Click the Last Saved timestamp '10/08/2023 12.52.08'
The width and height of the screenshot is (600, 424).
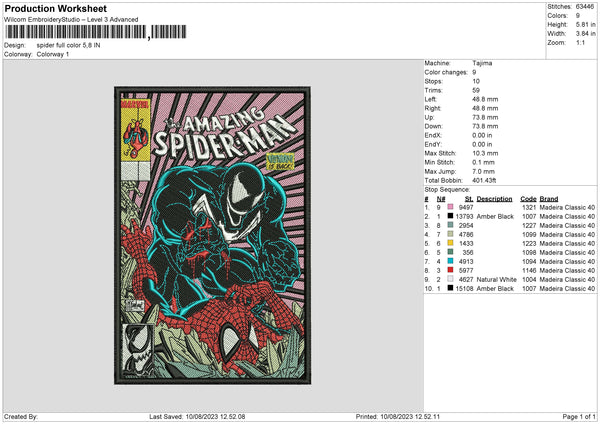215,416
